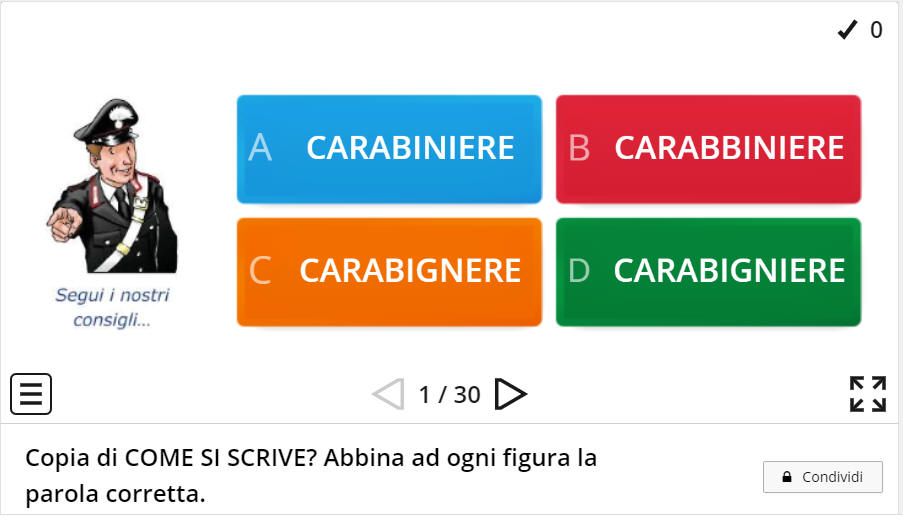Click the lock icon on Condividi
Viewport: 903px width, 520px height.
[x=787, y=477]
